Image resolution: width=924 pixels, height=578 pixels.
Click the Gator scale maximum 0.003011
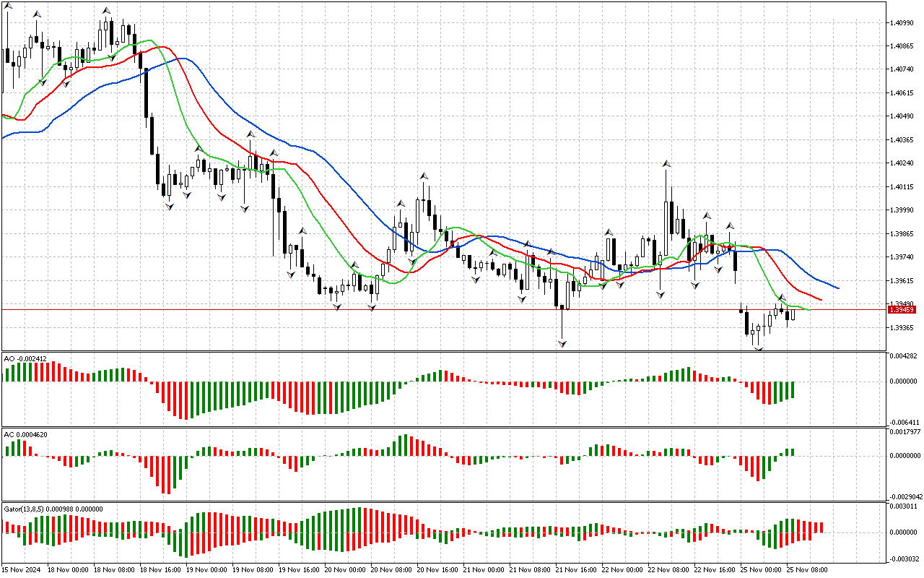pyautogui.click(x=905, y=507)
